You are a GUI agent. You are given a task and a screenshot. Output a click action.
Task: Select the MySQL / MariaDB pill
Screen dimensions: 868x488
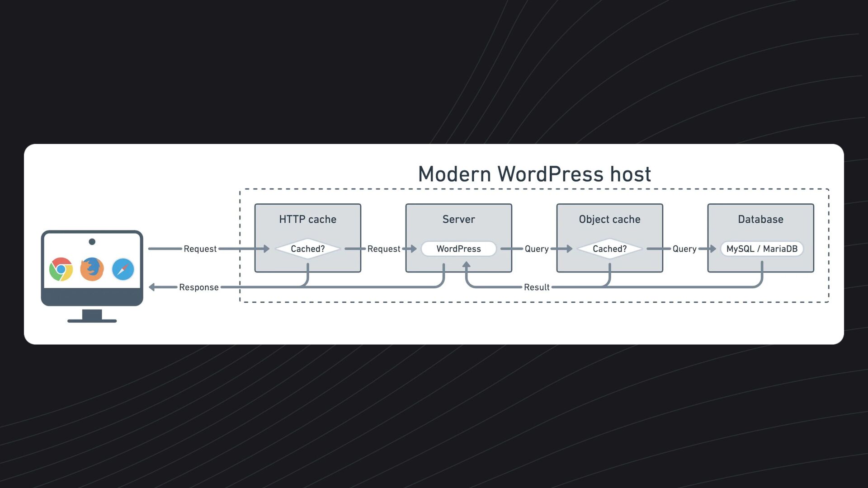(762, 249)
